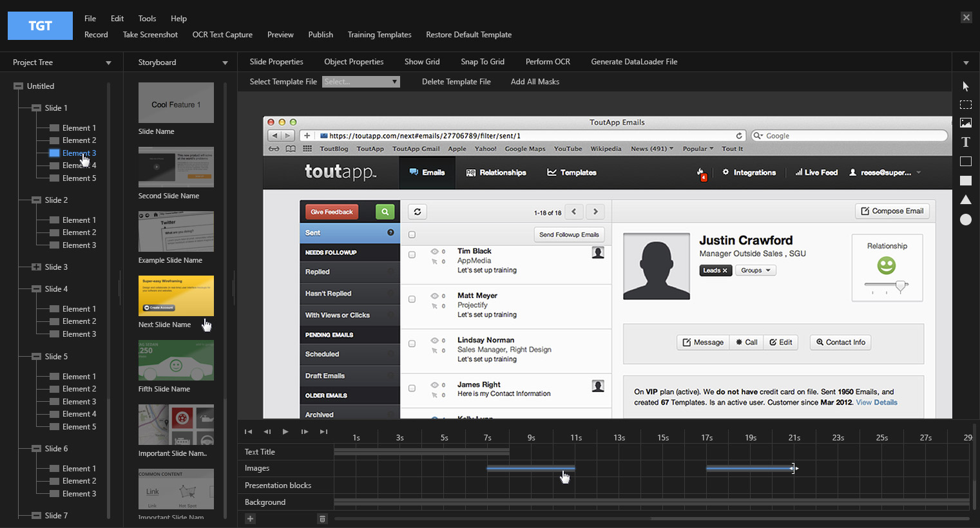Click the Relationship slider handle
980x528 pixels.
(901, 287)
